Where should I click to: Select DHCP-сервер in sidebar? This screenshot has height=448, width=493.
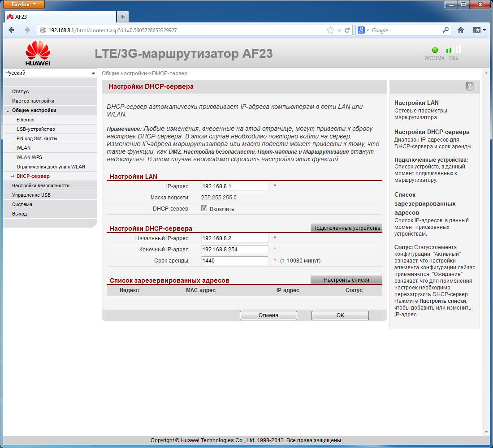50,177
